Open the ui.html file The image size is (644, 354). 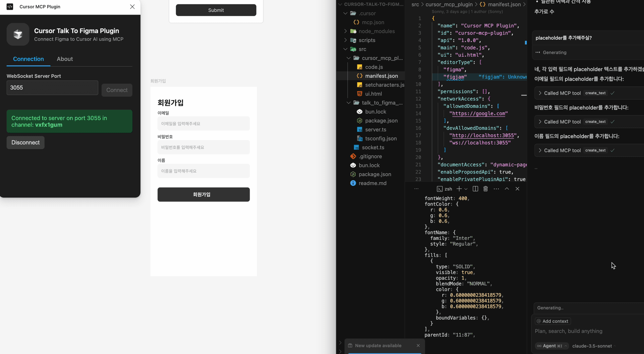373,94
